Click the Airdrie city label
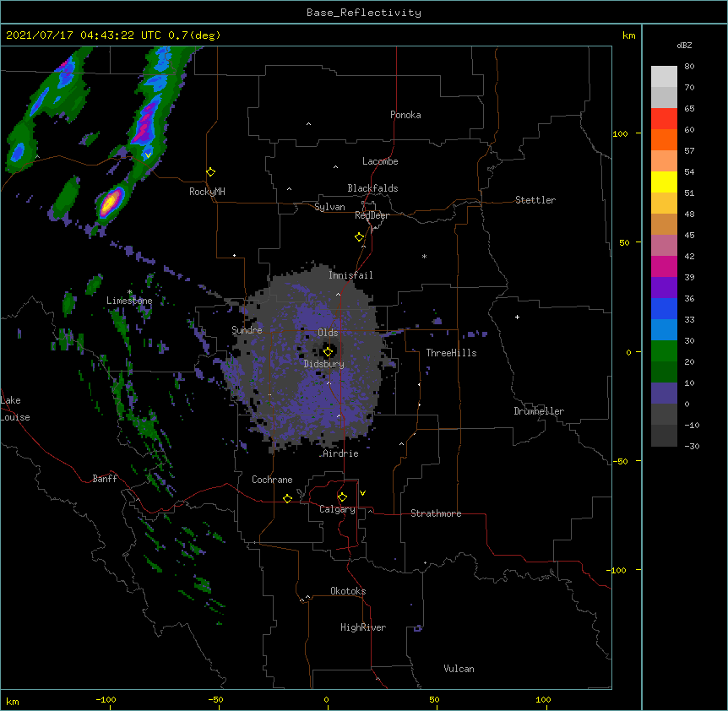 (x=340, y=453)
